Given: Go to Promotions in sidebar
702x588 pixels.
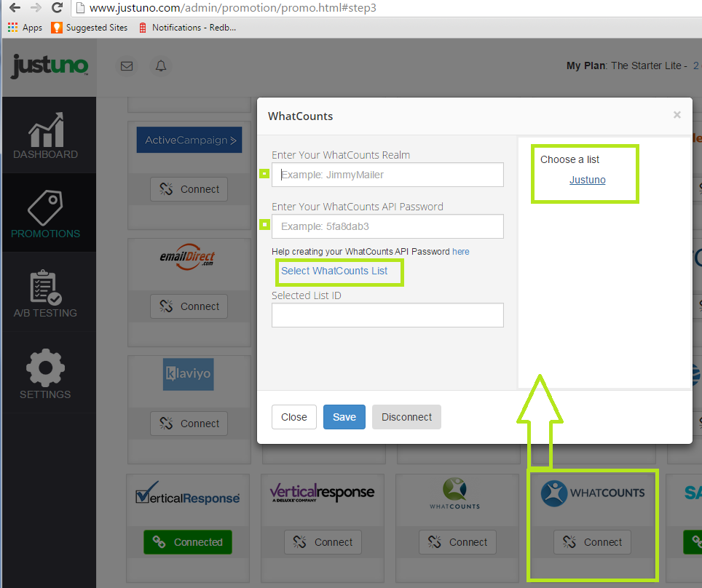Looking at the screenshot, I should coord(45,214).
